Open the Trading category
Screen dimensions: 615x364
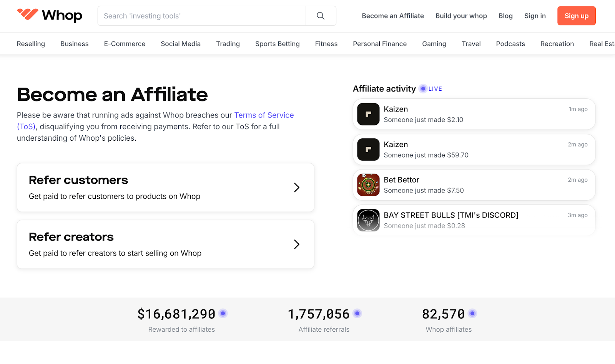tap(228, 43)
